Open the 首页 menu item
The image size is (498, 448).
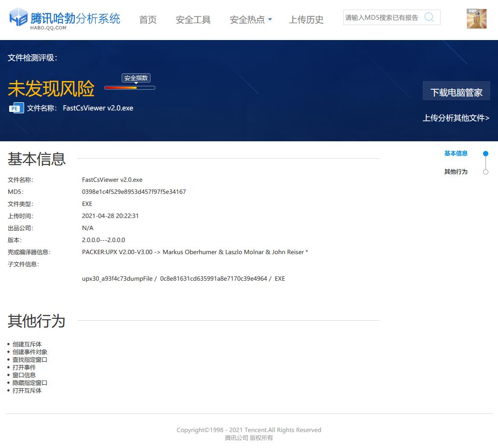coord(148,20)
